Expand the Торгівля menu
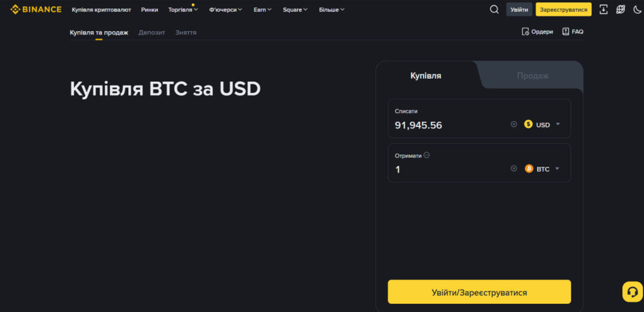 pos(183,9)
